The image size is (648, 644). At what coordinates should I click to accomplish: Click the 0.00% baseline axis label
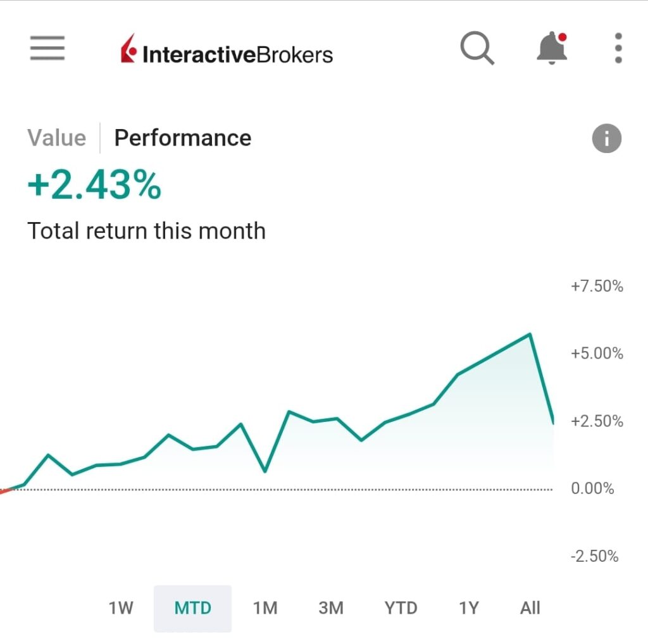592,488
